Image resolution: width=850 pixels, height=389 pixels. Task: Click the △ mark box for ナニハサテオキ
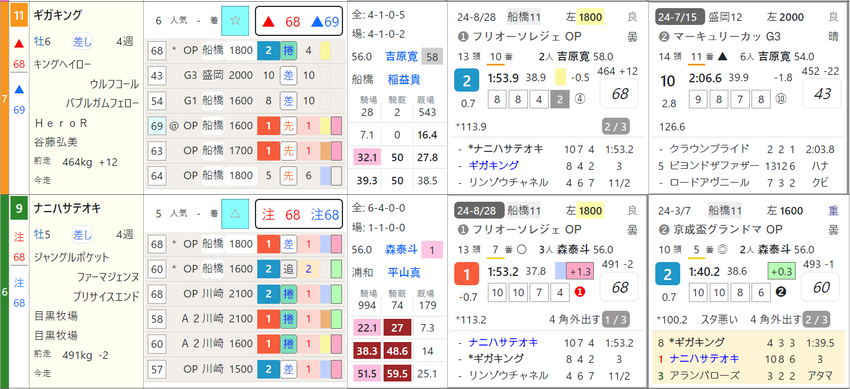pyautogui.click(x=235, y=215)
